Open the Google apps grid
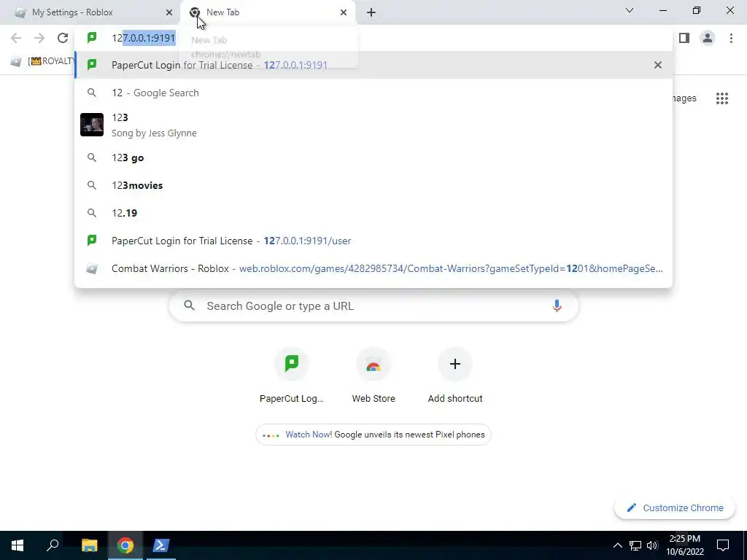The width and height of the screenshot is (747, 560). [722, 98]
